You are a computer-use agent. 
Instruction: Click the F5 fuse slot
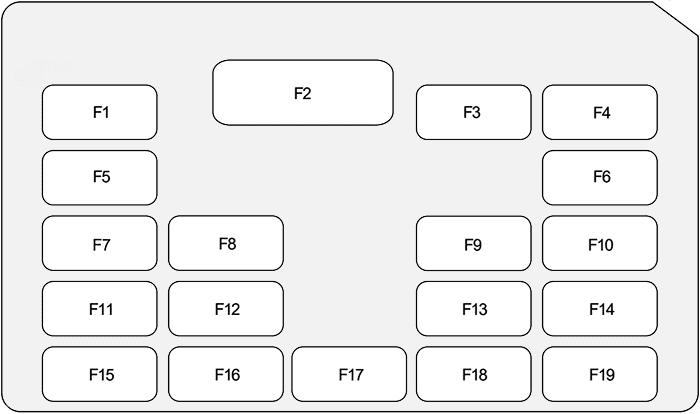coord(100,177)
